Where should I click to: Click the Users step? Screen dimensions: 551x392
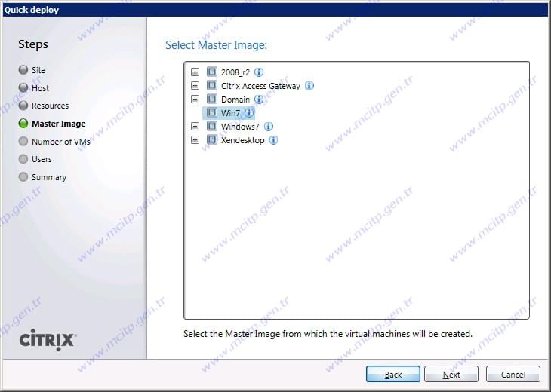click(x=42, y=159)
